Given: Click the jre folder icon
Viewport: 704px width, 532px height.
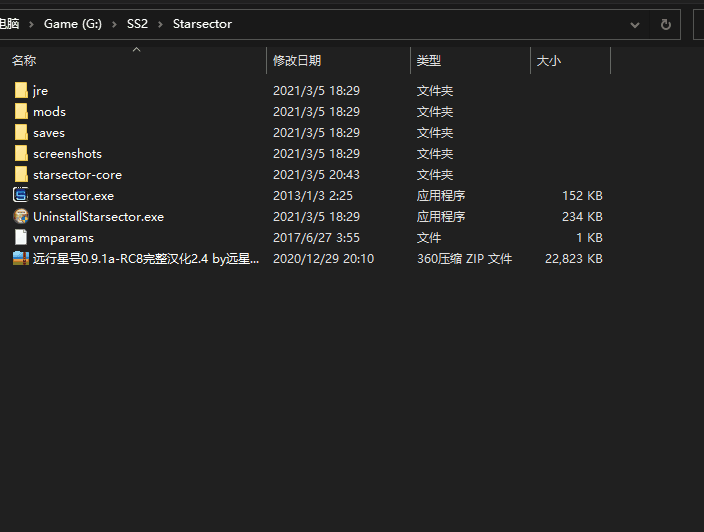Looking at the screenshot, I should coord(21,90).
